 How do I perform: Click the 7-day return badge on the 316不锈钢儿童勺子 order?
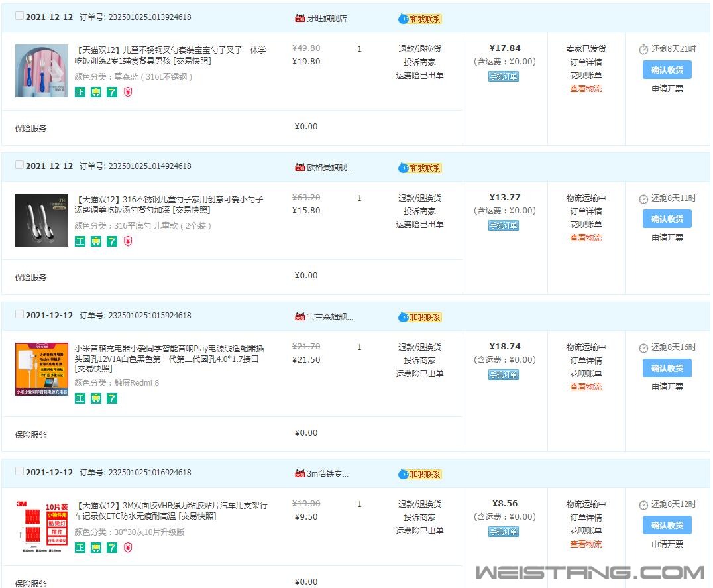pos(112,241)
